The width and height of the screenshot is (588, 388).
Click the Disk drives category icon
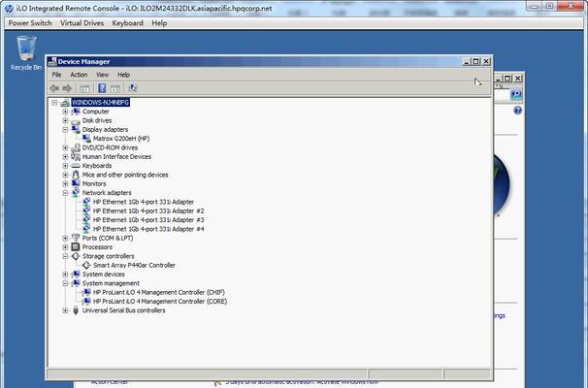tap(76, 120)
